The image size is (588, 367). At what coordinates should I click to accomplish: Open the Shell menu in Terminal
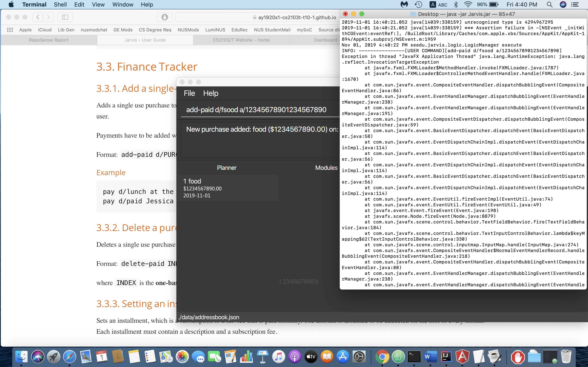tap(60, 5)
